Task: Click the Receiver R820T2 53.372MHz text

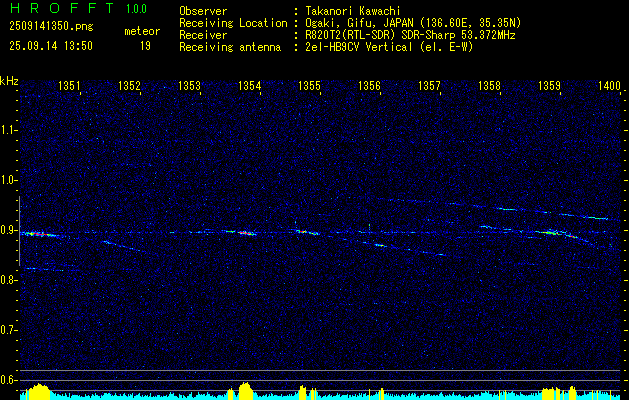Action: [410, 35]
